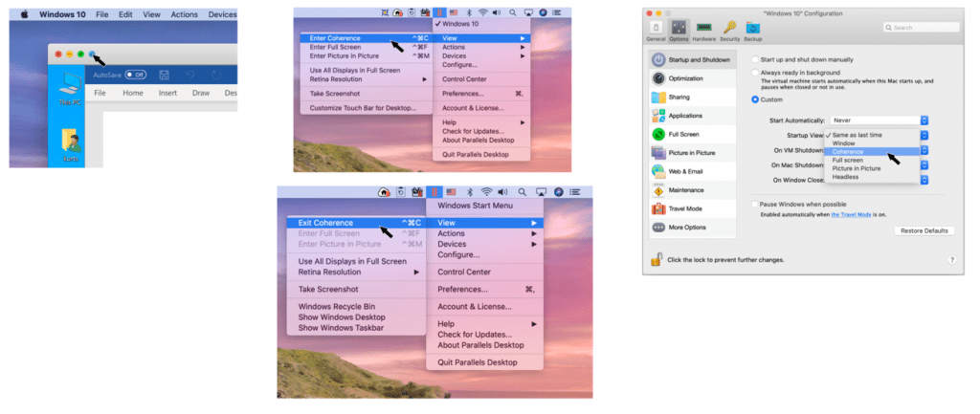Open Travel Mode settings in sidebar
This screenshot has height=414, width=980.
click(692, 208)
